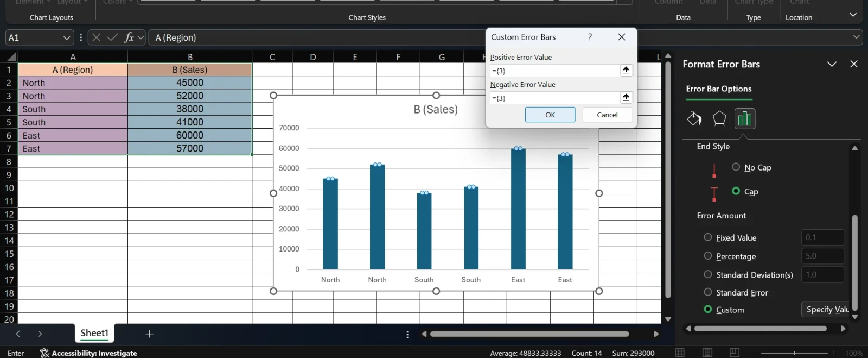Select header cell B (Sales)
This screenshot has width=868, height=358.
point(190,70)
